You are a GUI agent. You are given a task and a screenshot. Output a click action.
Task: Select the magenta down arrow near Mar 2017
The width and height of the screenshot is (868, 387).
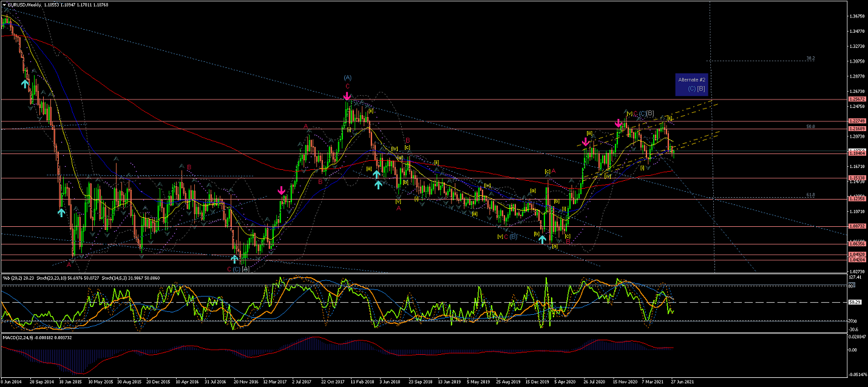coord(282,191)
